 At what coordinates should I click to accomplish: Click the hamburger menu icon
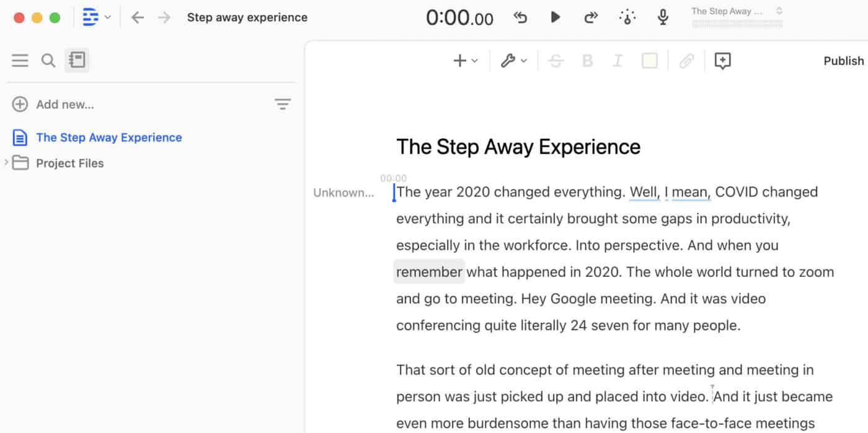click(20, 60)
